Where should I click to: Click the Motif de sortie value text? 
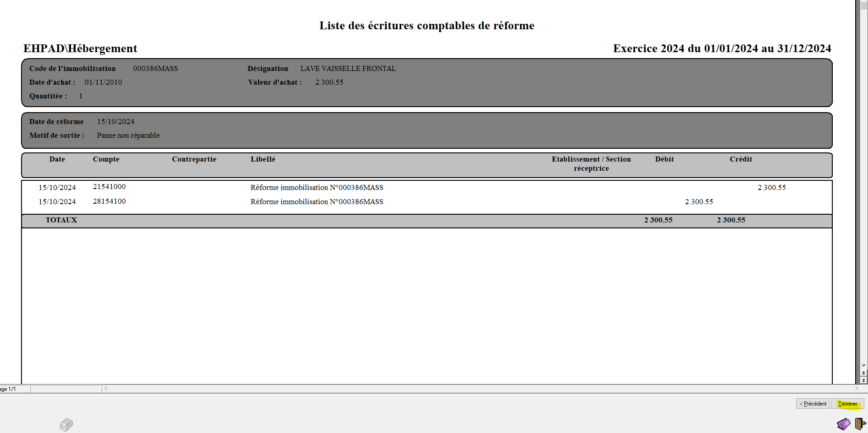(128, 135)
